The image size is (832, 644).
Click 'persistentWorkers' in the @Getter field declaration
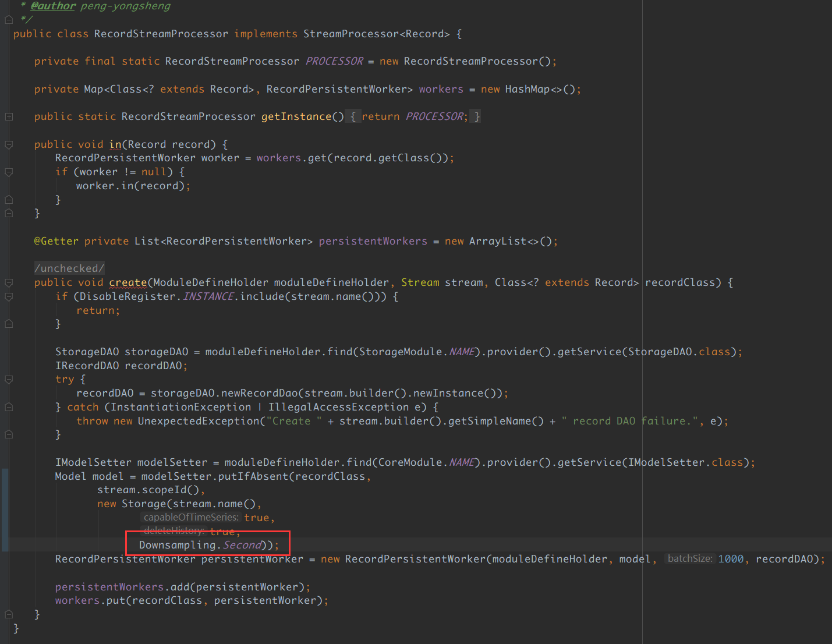[373, 241]
